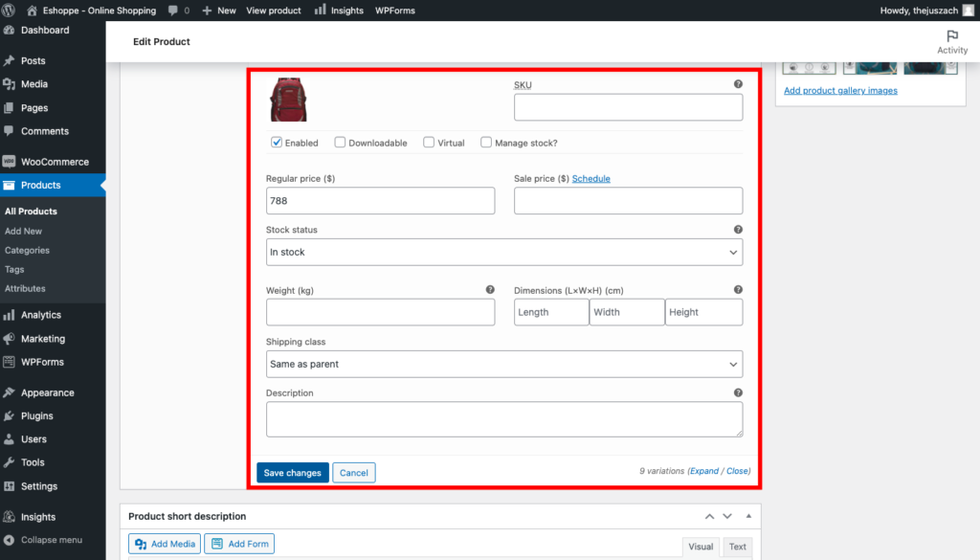
Task: Open the Activity flag panel
Action: 951,41
